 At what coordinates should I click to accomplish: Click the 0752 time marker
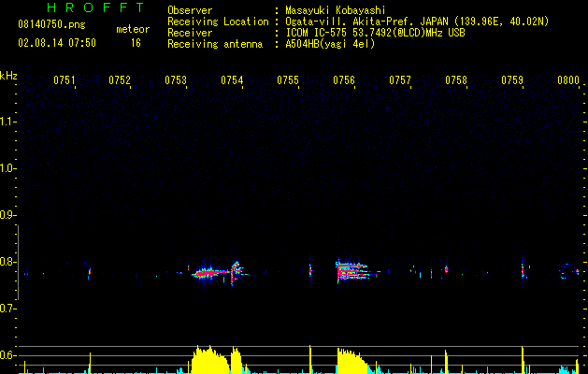click(120, 80)
